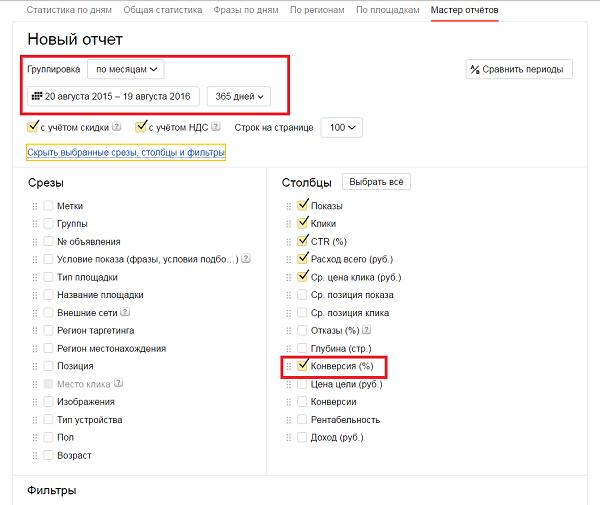Click the «Выбрать всё» columns button
Screen dimensions: 600x505
point(376,182)
